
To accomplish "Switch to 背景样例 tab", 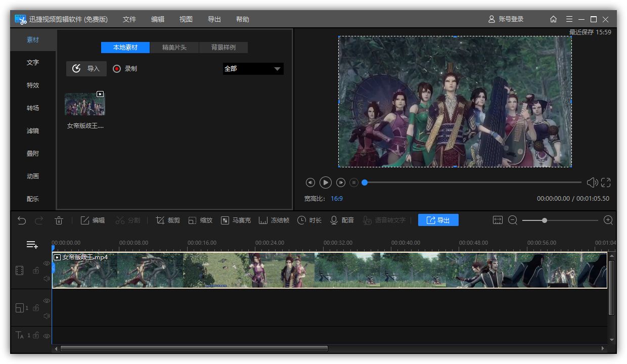I will click(223, 48).
